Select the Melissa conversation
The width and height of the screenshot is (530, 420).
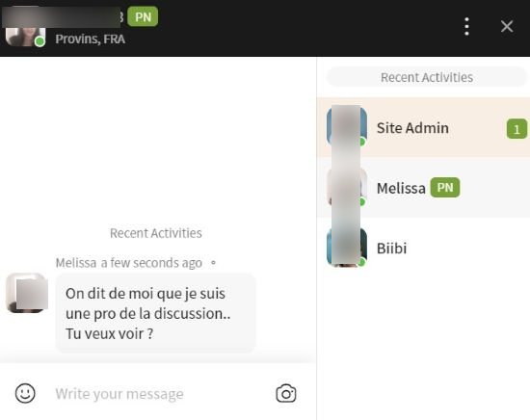coord(423,188)
